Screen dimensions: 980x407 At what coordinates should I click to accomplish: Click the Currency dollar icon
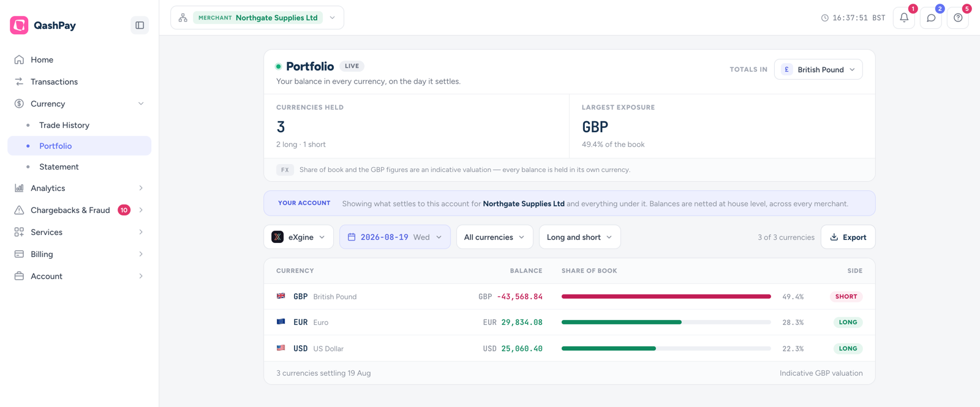coord(19,103)
